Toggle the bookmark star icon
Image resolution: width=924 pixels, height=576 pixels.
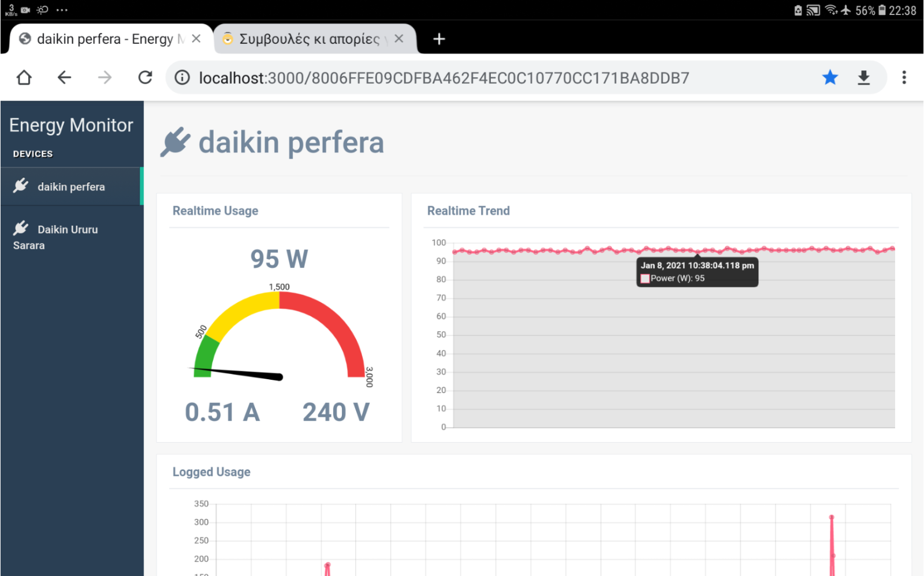[x=830, y=77]
